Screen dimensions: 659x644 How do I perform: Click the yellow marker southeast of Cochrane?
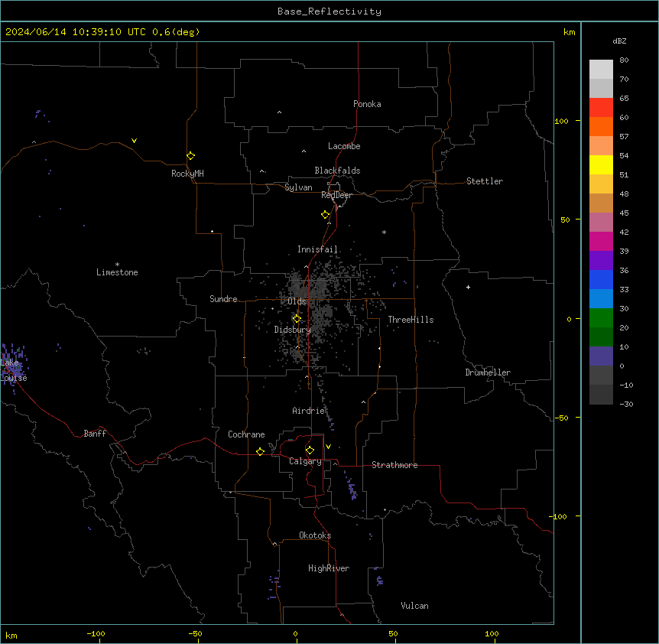coord(260,451)
